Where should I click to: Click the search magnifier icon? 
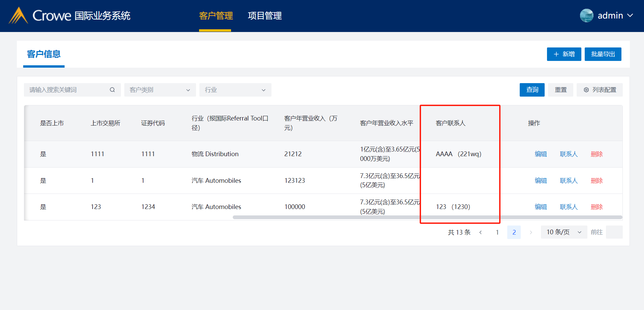[x=112, y=90]
